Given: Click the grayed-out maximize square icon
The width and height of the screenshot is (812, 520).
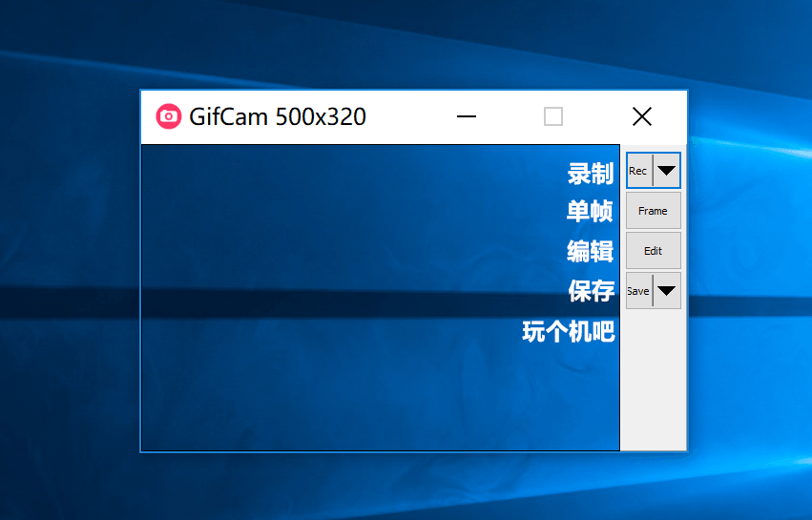Looking at the screenshot, I should click(x=553, y=116).
